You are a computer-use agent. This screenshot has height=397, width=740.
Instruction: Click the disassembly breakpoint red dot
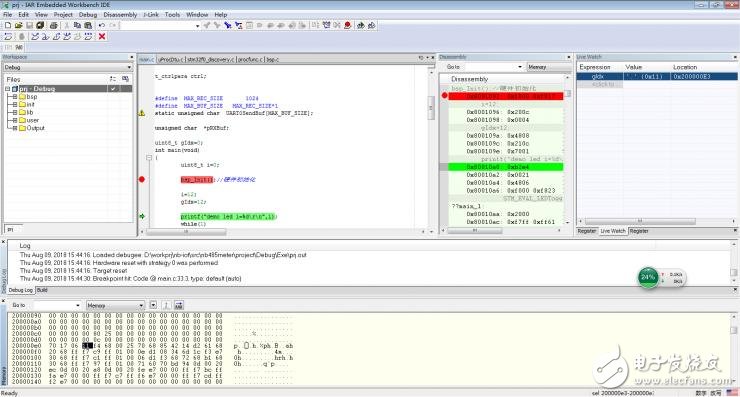[x=444, y=95]
